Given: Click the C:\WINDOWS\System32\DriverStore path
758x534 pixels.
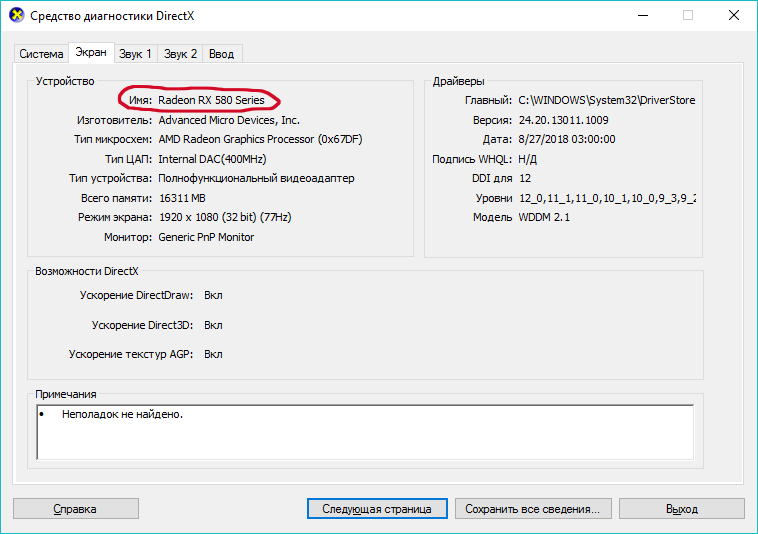Looking at the screenshot, I should coord(607,100).
